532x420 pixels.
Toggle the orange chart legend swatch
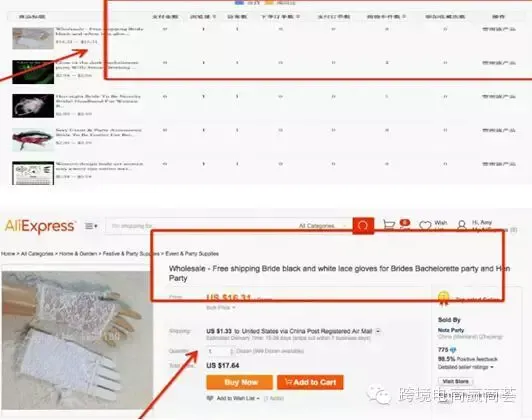click(x=269, y=2)
